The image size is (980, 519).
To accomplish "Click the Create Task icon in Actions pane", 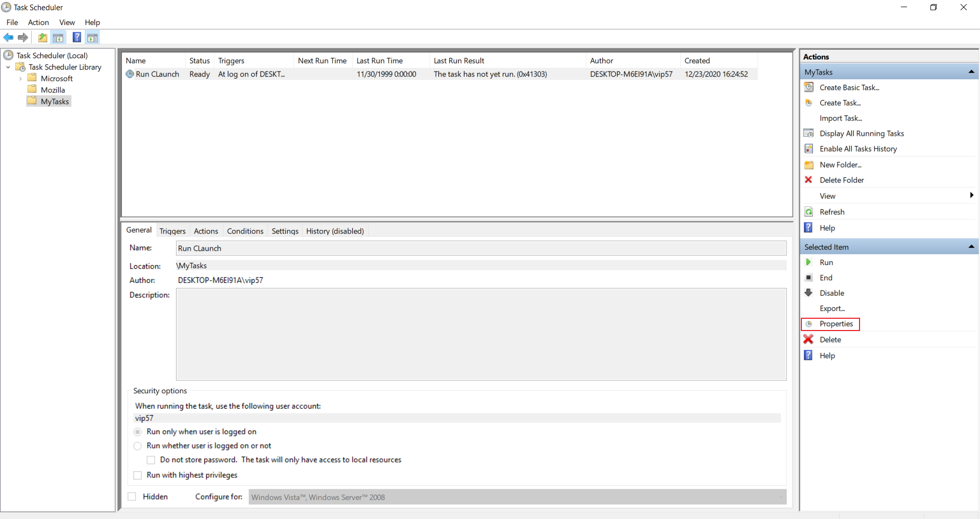I will 810,103.
